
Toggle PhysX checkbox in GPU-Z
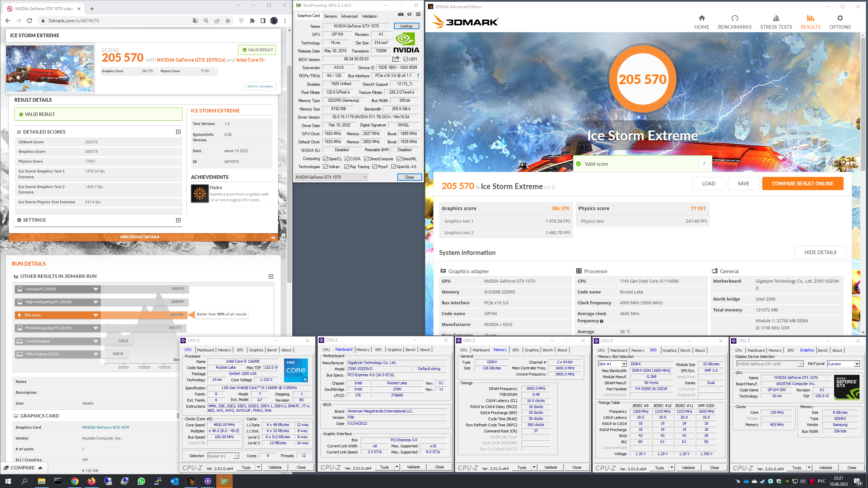tap(374, 166)
